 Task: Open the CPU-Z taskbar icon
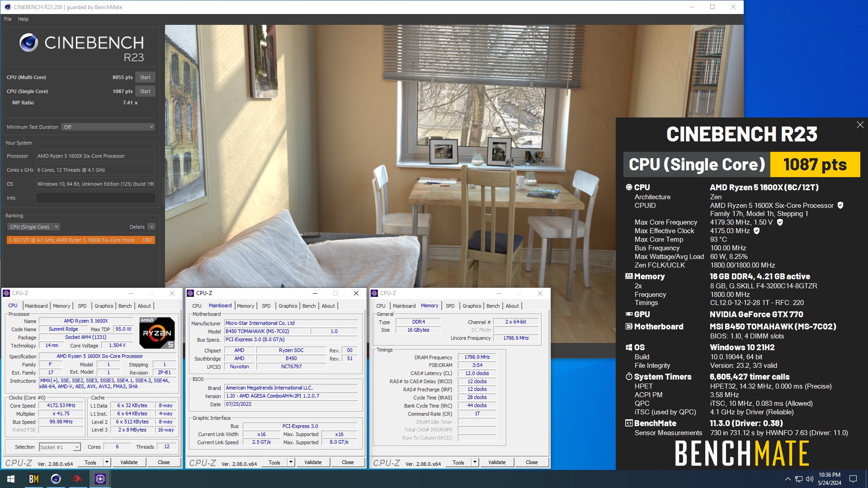pos(100,479)
